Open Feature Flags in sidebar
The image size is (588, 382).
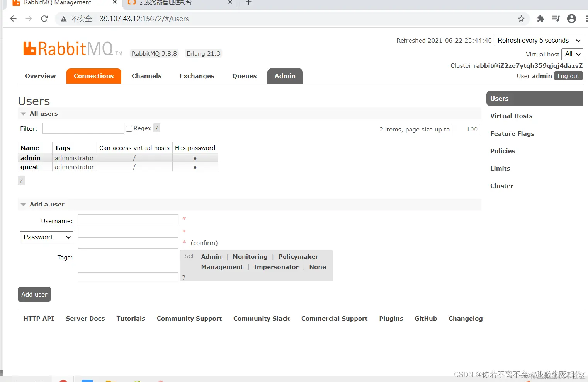(512, 134)
